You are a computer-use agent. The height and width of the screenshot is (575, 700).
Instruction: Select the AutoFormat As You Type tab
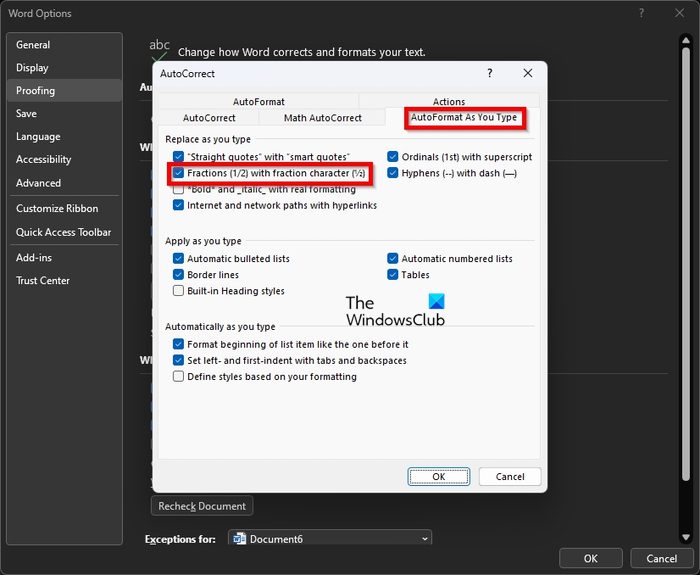463,117
